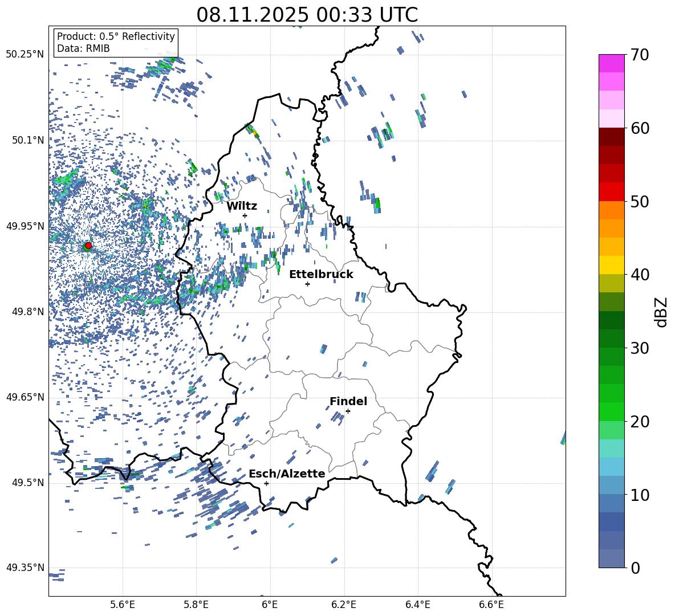Click the timestamp title 08.11.2025 00:33 UTC
Image resolution: width=675 pixels, height=616 pixels.
(307, 15)
